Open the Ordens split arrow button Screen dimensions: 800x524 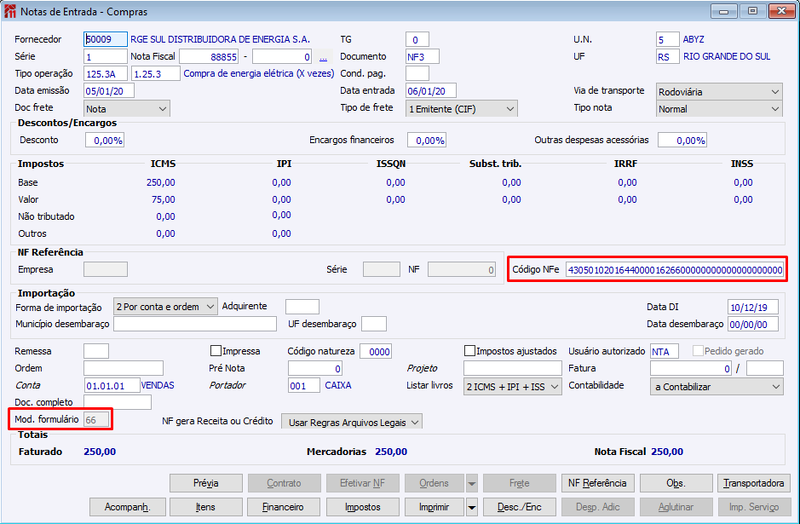472,483
